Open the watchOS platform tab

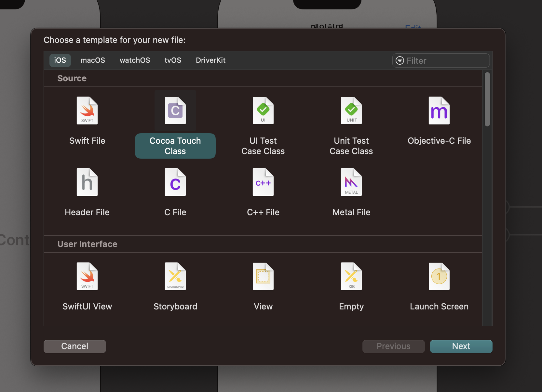[x=135, y=60]
